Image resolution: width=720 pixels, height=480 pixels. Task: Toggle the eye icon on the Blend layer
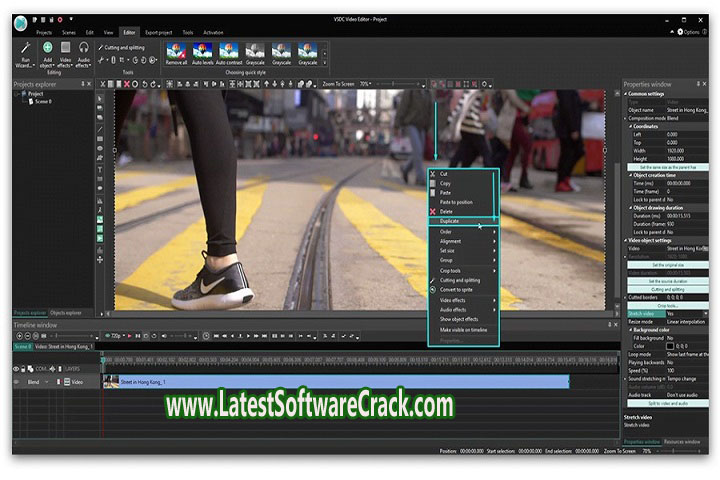[16, 381]
